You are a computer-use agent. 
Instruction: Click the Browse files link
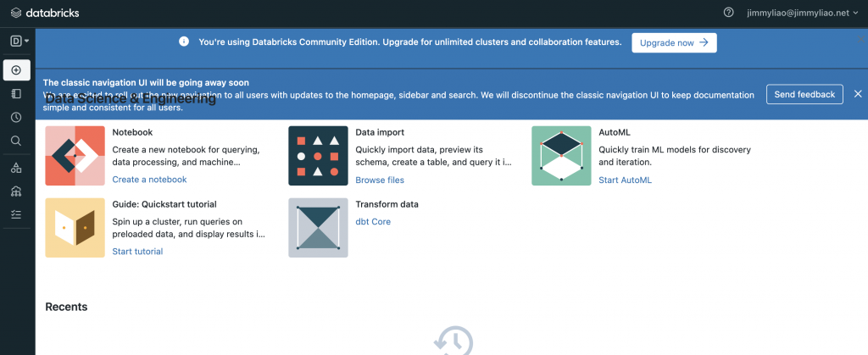(x=380, y=180)
